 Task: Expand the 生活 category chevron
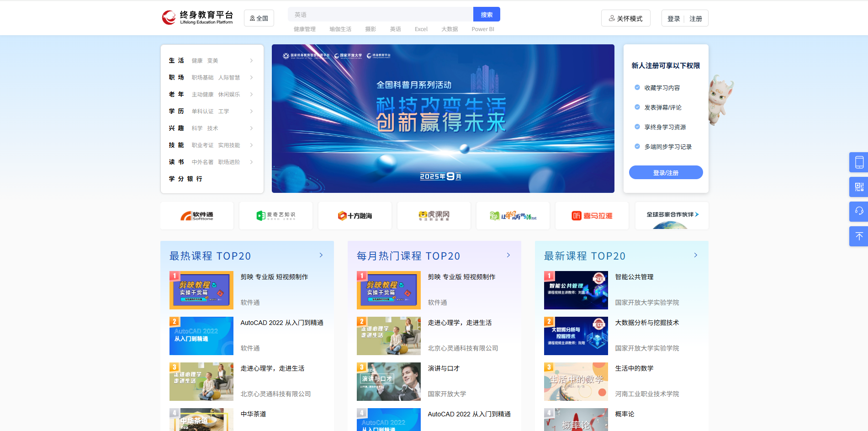(x=252, y=60)
